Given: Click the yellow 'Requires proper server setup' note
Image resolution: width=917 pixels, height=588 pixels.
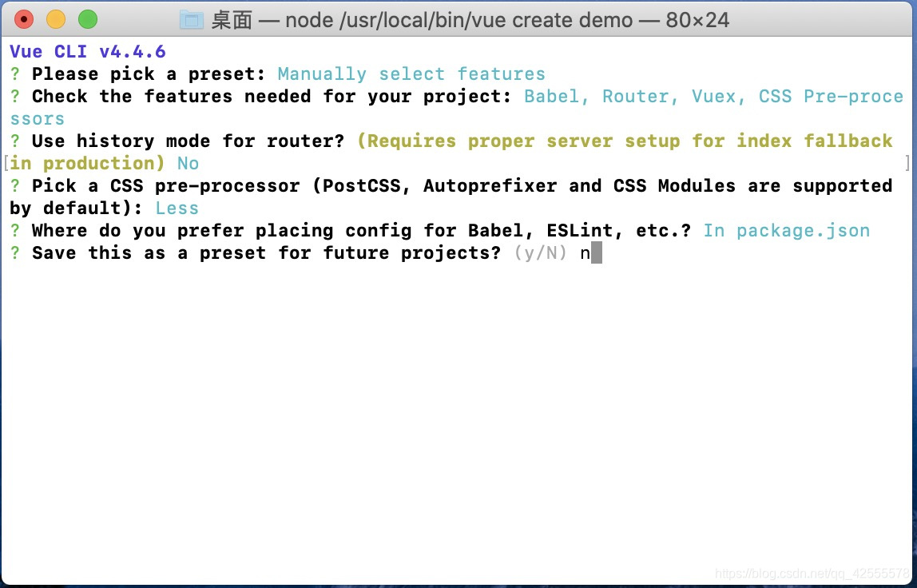Looking at the screenshot, I should tap(625, 141).
